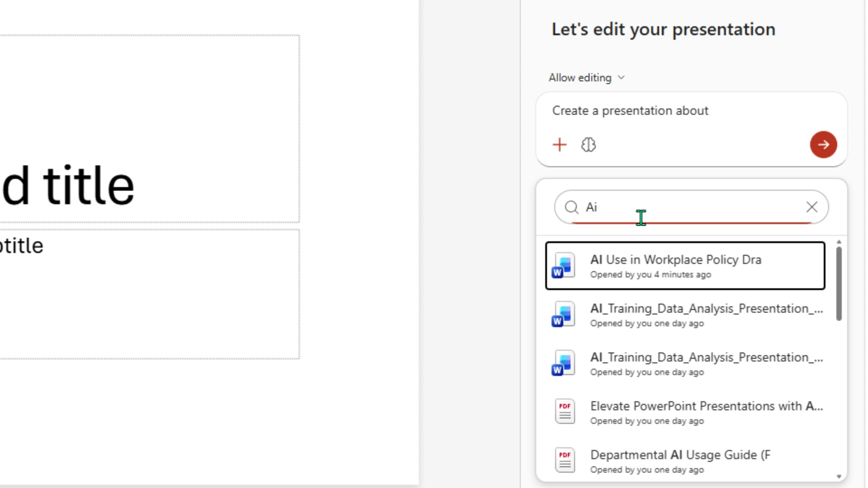Choose first AI_Training_Data_Analysis_Presentation result

click(685, 315)
